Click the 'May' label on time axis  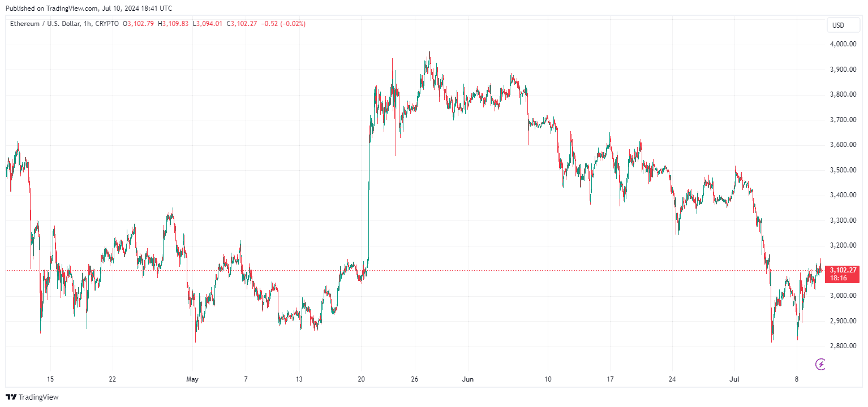(x=193, y=379)
